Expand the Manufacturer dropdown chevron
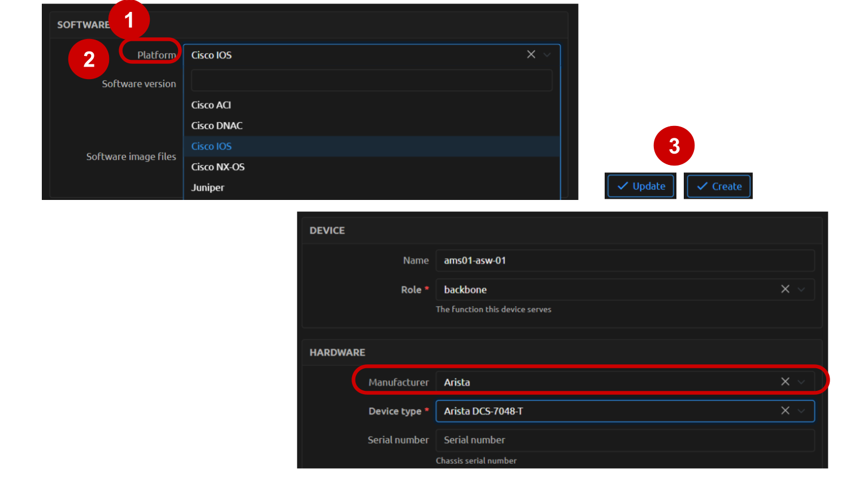The height and width of the screenshot is (488, 868). click(801, 382)
